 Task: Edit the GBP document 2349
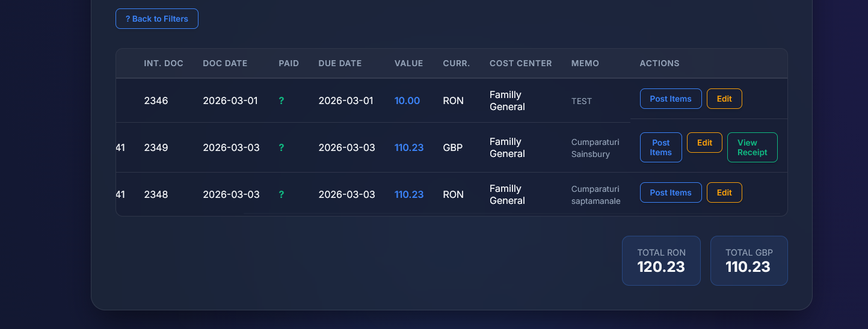pyautogui.click(x=704, y=143)
